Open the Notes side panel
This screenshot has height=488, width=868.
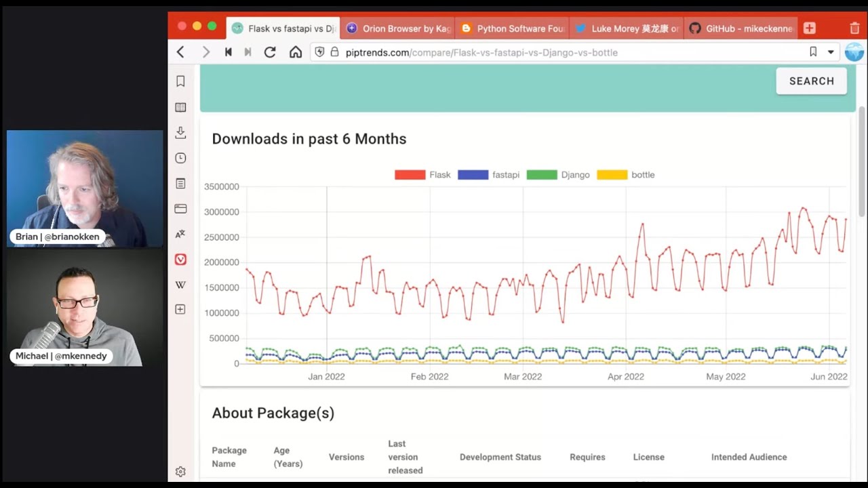pyautogui.click(x=180, y=184)
